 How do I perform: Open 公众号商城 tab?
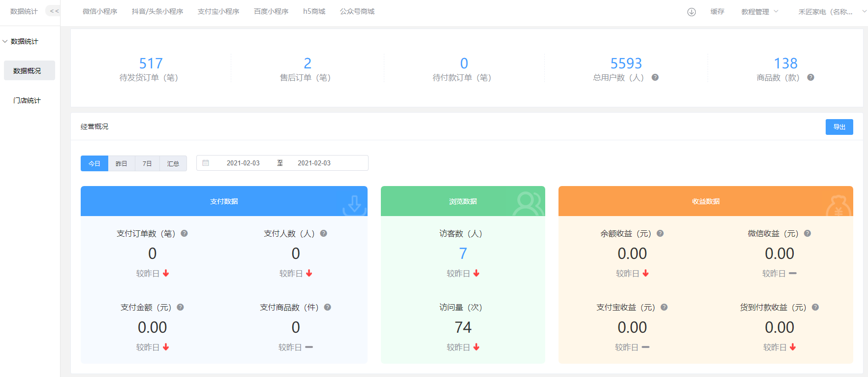tap(357, 11)
